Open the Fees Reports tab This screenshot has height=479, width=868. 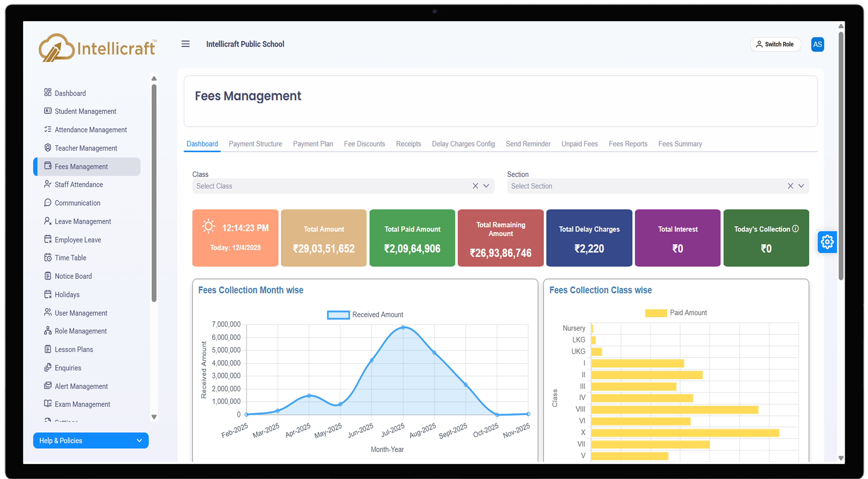tap(628, 144)
